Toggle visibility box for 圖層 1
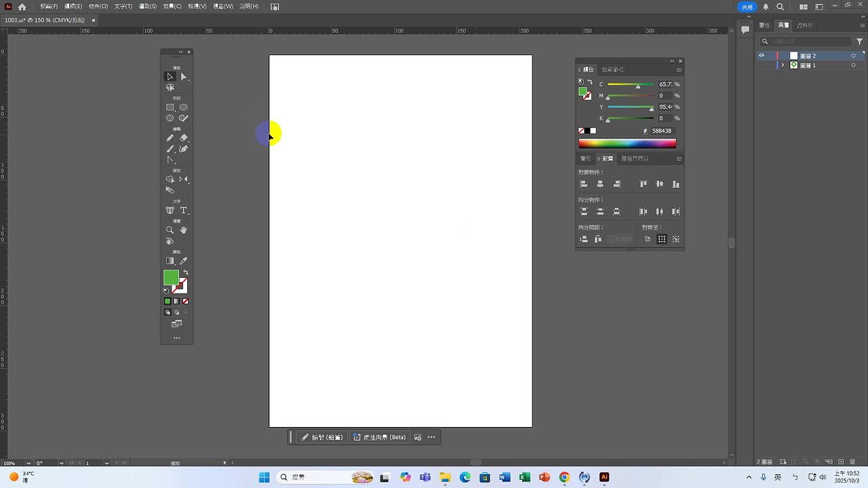Screen dimensions: 868x488 pos(762,65)
